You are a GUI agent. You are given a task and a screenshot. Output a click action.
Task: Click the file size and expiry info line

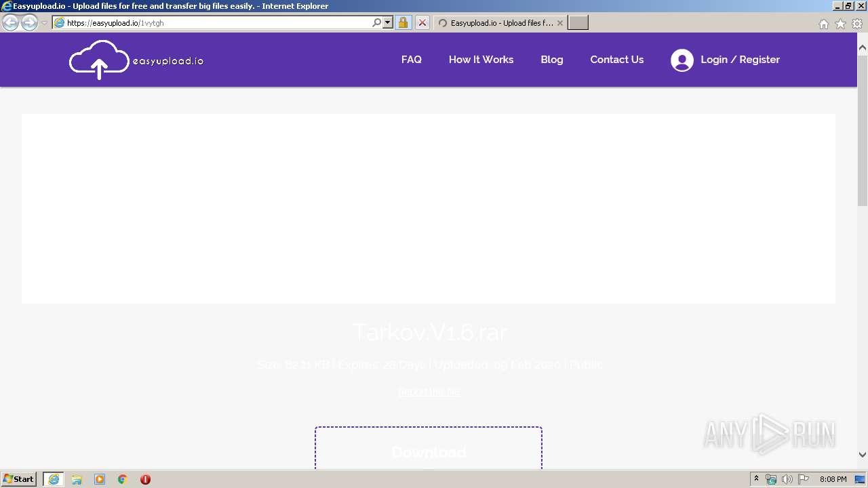click(430, 365)
